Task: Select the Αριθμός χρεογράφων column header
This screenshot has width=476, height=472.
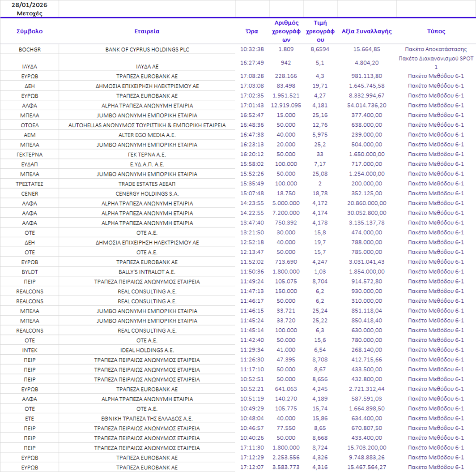Action: (x=286, y=31)
